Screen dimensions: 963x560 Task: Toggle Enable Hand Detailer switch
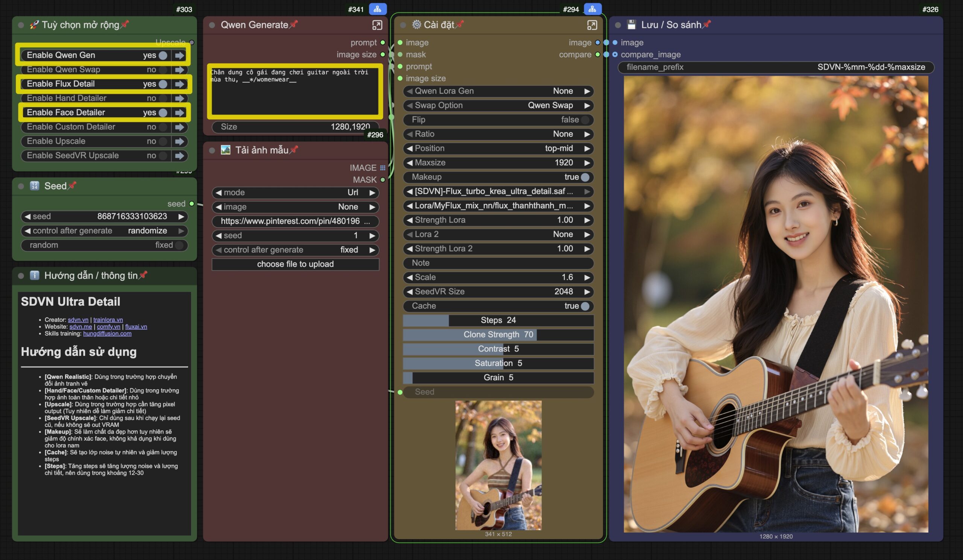163,99
